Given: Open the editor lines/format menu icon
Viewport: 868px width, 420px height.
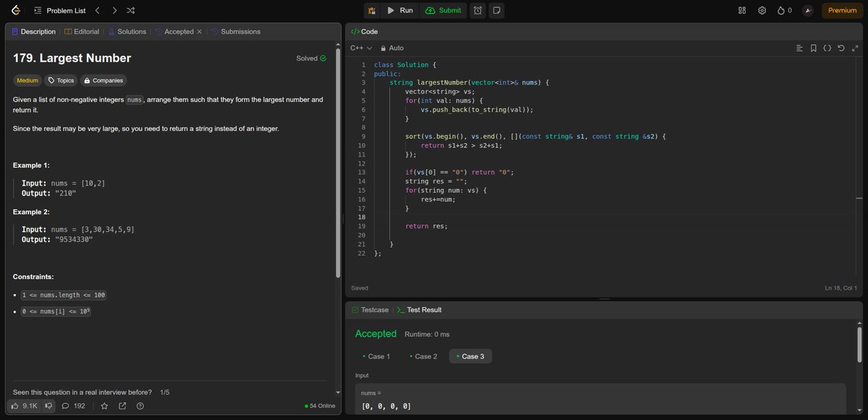Looking at the screenshot, I should 799,48.
